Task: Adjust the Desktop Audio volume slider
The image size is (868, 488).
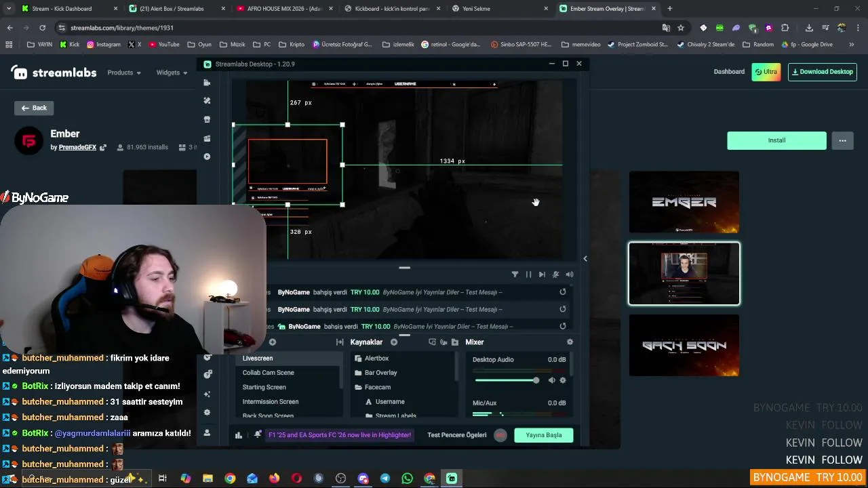Action: pos(507,380)
